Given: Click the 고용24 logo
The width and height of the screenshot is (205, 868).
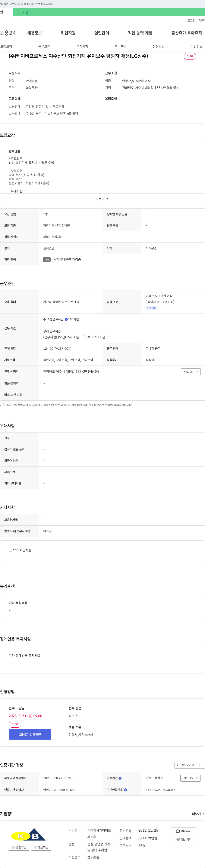Looking at the screenshot, I should pos(8,33).
